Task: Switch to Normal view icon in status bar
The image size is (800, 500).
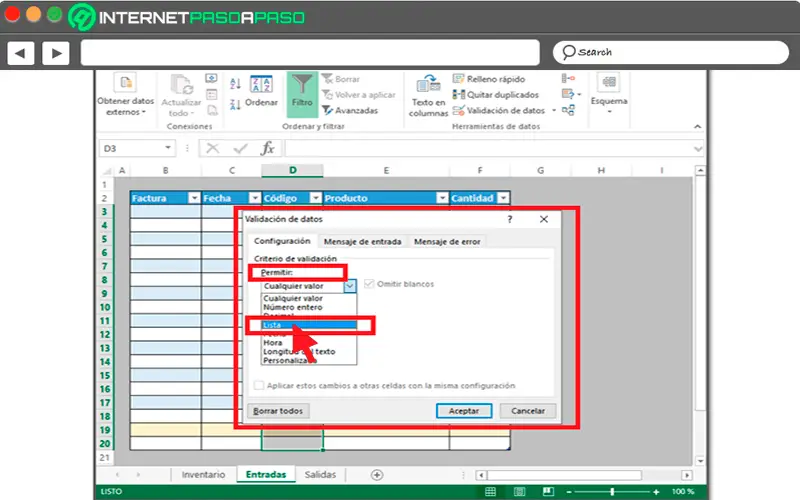Action: pos(490,491)
